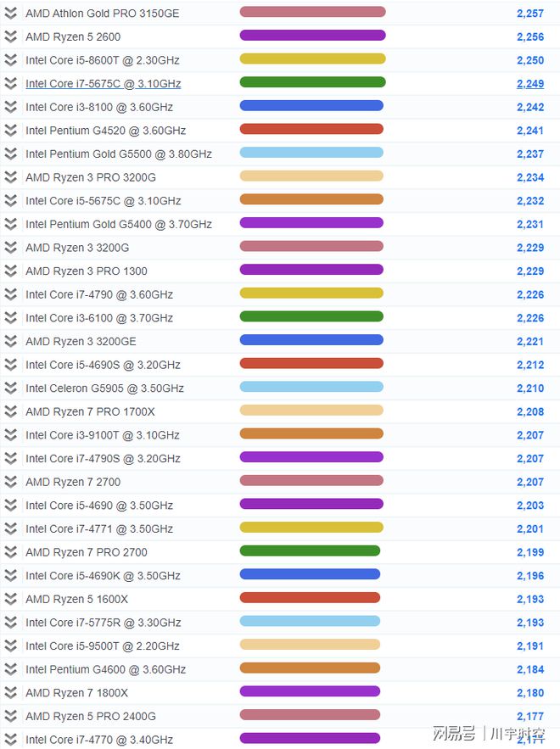Viewport: 560px width, 749px height.
Task: Click the yellow bar for Intel Core i7-4771
Action: 311,528
